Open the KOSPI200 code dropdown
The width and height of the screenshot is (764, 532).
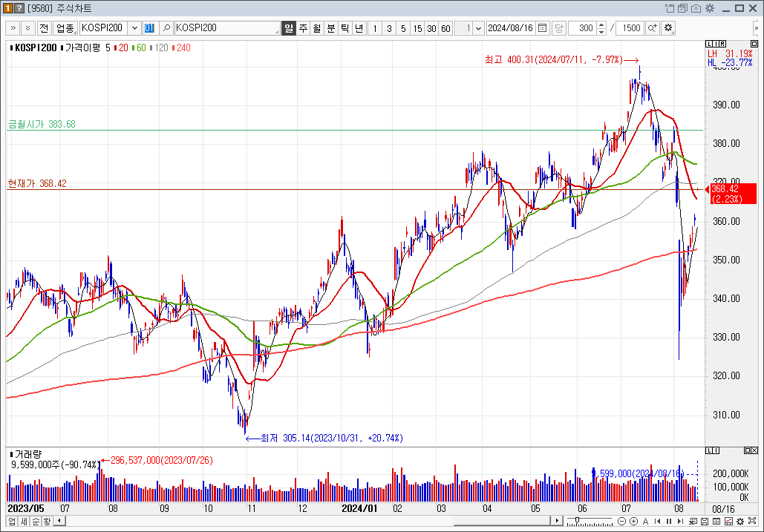134,28
